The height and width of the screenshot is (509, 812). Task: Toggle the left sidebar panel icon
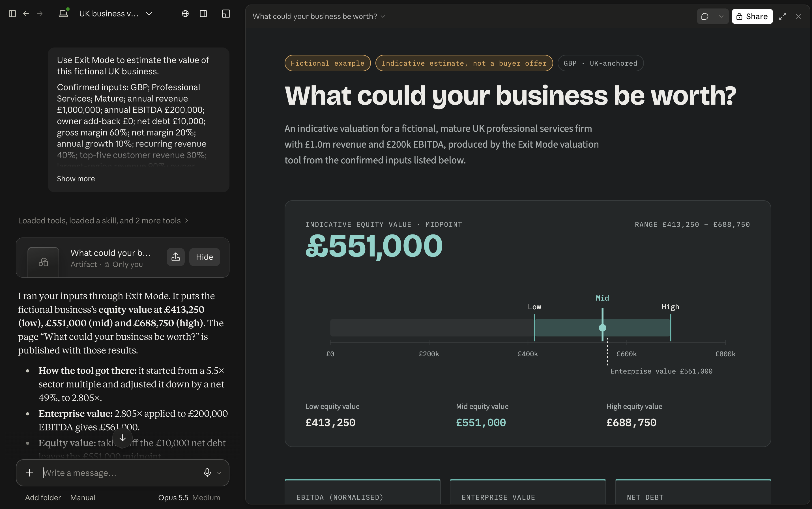point(12,14)
